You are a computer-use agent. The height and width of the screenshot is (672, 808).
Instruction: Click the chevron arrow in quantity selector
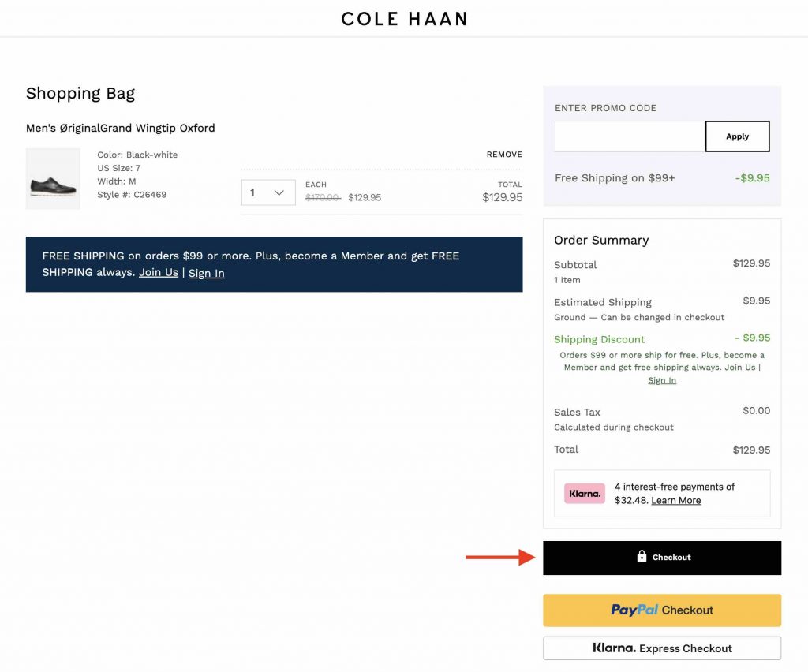click(279, 192)
